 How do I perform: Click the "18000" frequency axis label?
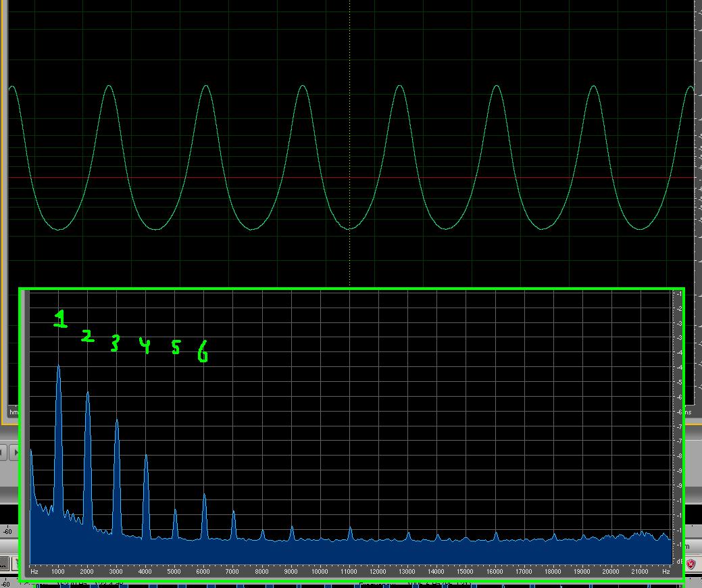pos(553,571)
